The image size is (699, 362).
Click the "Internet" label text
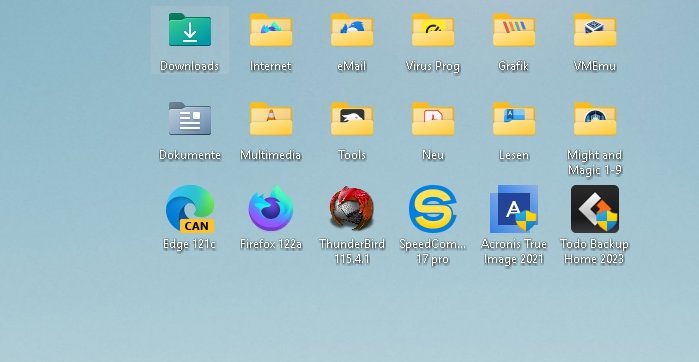click(x=271, y=66)
